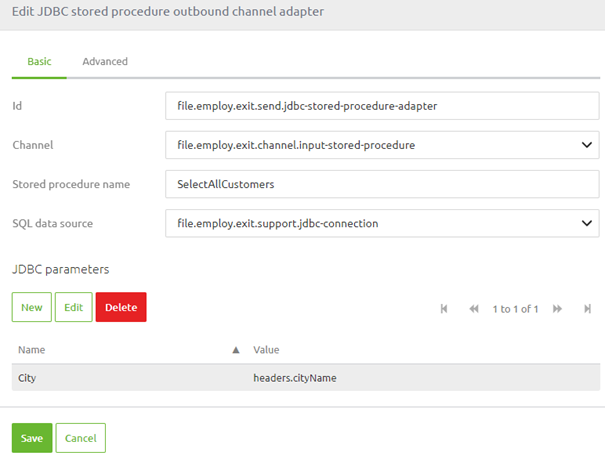Click the Name column header

point(32,350)
